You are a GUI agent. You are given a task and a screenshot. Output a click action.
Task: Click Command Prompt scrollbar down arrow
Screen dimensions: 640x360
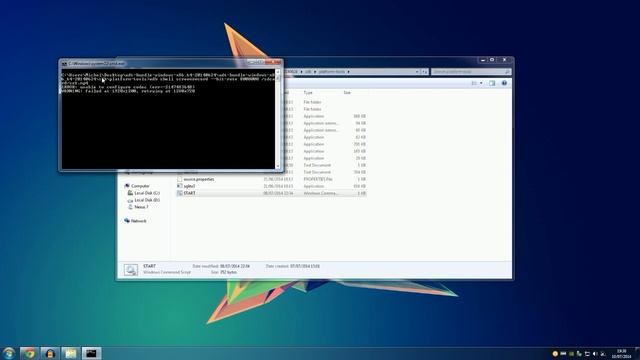[278, 166]
